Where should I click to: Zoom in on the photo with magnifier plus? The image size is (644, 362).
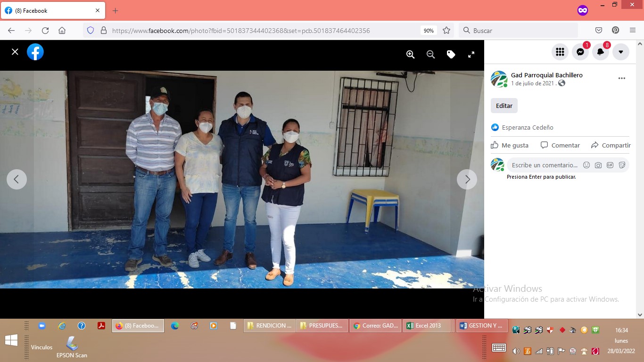pos(410,55)
